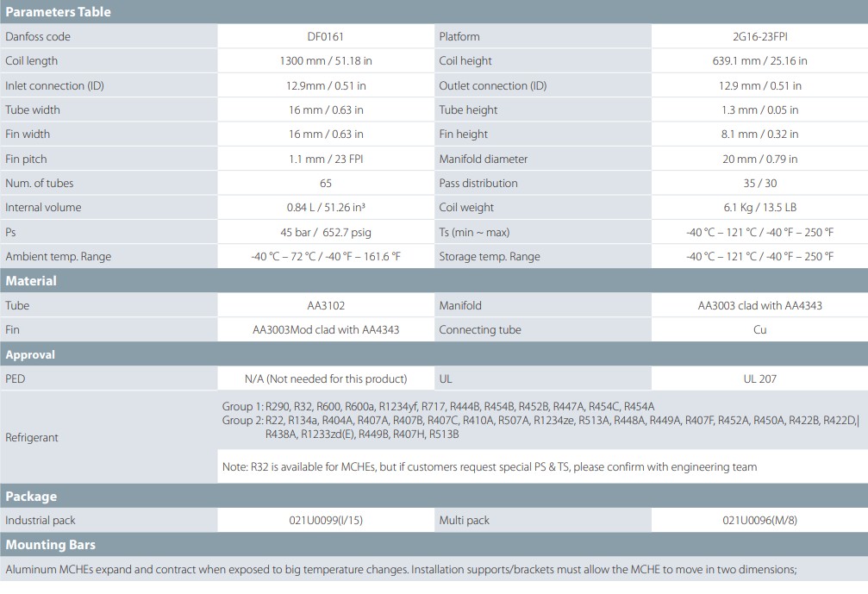Image resolution: width=868 pixels, height=594 pixels.
Task: Select the Note about R32 availability
Action: 490,466
